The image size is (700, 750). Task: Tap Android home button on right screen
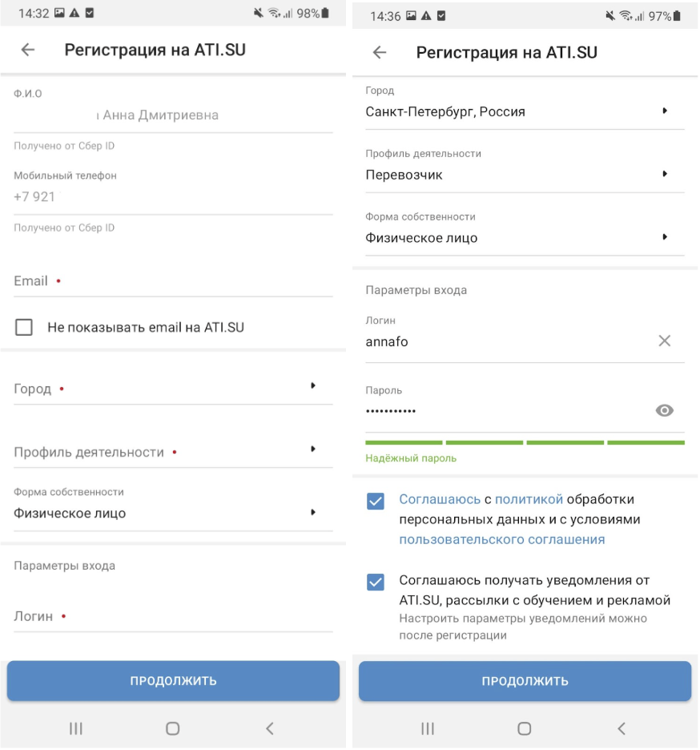[x=525, y=728]
